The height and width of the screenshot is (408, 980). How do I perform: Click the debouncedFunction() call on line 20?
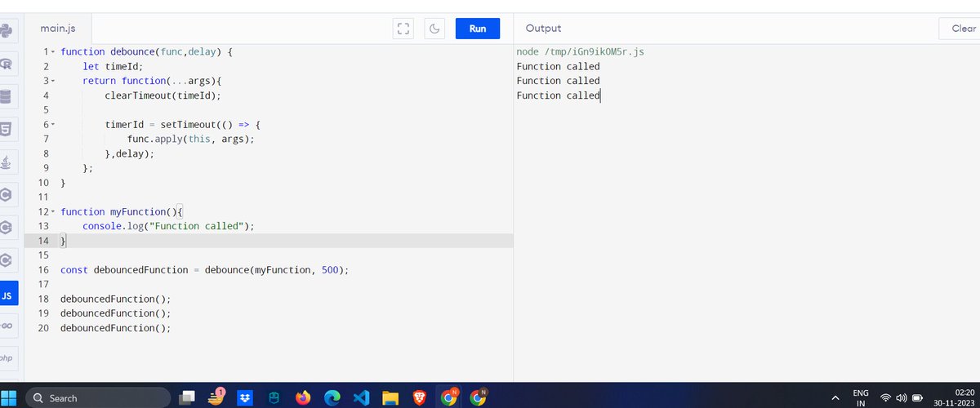(x=115, y=329)
